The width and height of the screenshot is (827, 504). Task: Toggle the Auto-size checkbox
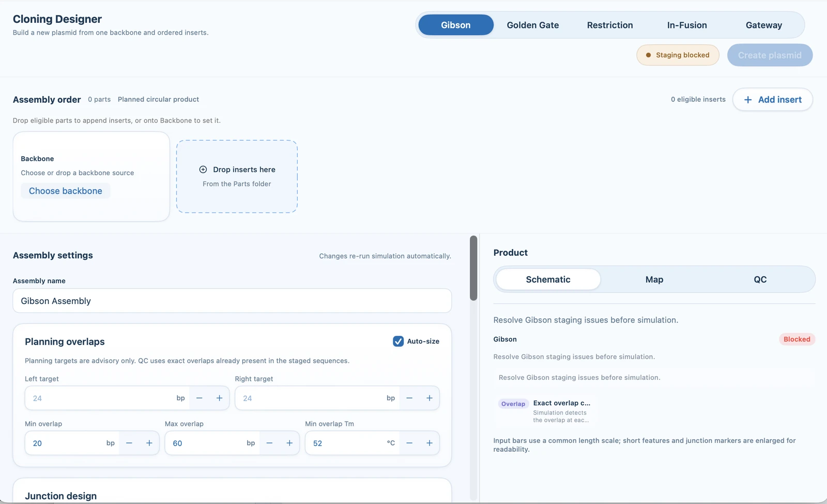click(x=398, y=341)
